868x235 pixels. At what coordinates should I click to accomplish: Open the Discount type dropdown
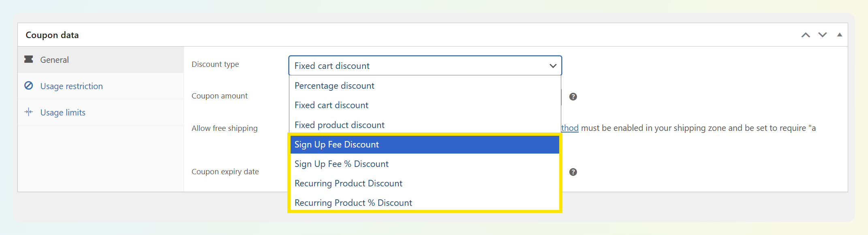point(425,66)
